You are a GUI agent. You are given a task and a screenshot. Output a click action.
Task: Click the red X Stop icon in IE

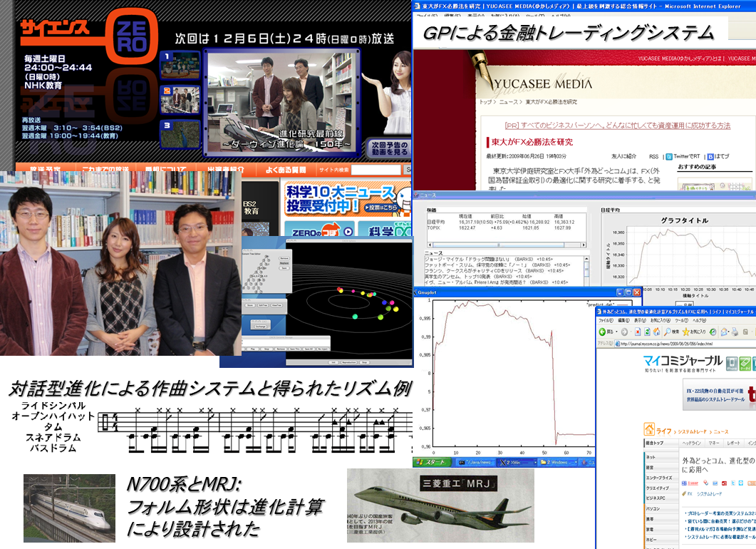click(x=638, y=332)
